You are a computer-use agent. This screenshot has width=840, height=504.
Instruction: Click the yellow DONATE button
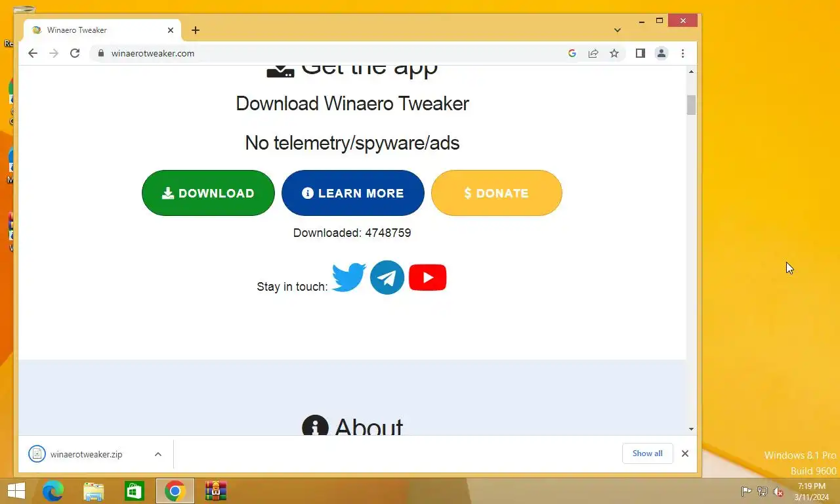tap(497, 193)
